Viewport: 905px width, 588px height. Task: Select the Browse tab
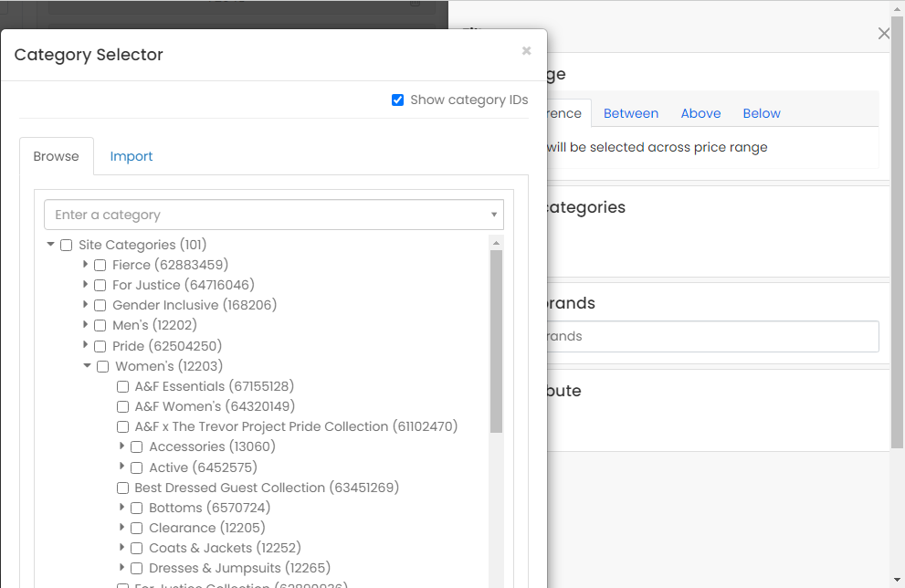click(x=57, y=156)
